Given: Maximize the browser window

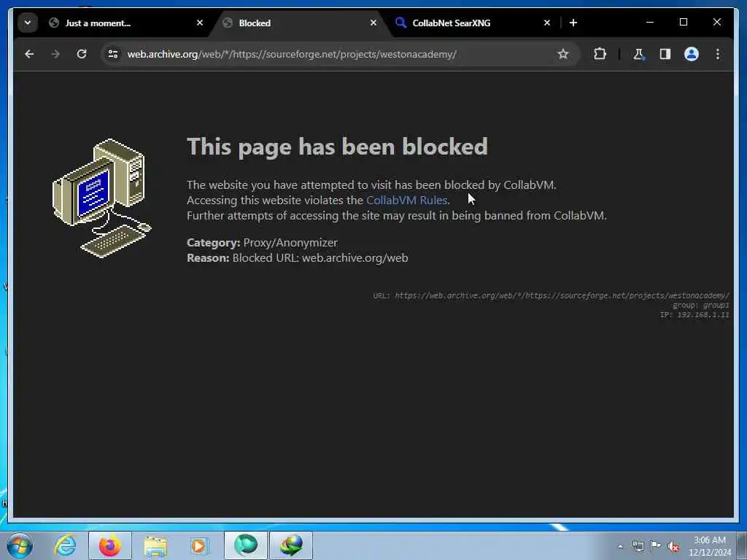Looking at the screenshot, I should 683,23.
